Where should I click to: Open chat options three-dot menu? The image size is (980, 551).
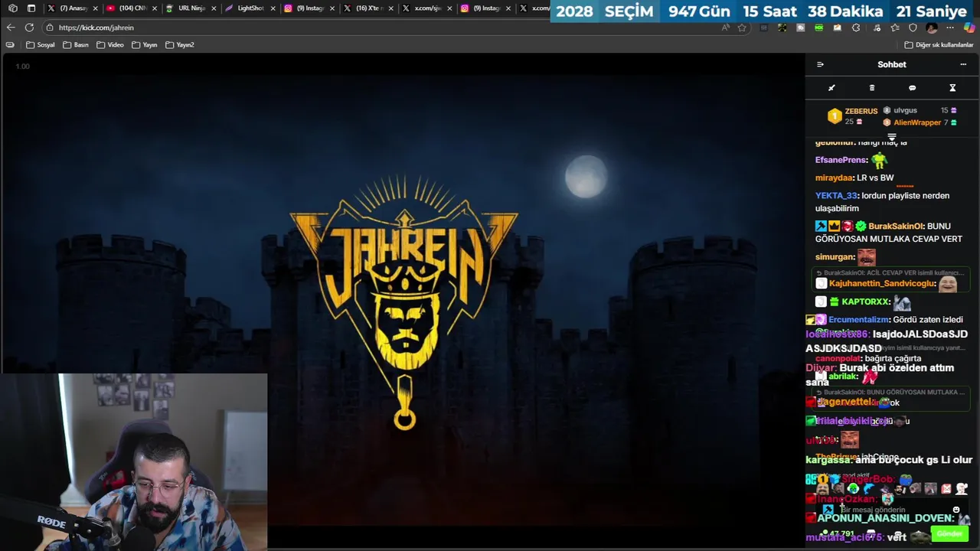click(x=963, y=64)
